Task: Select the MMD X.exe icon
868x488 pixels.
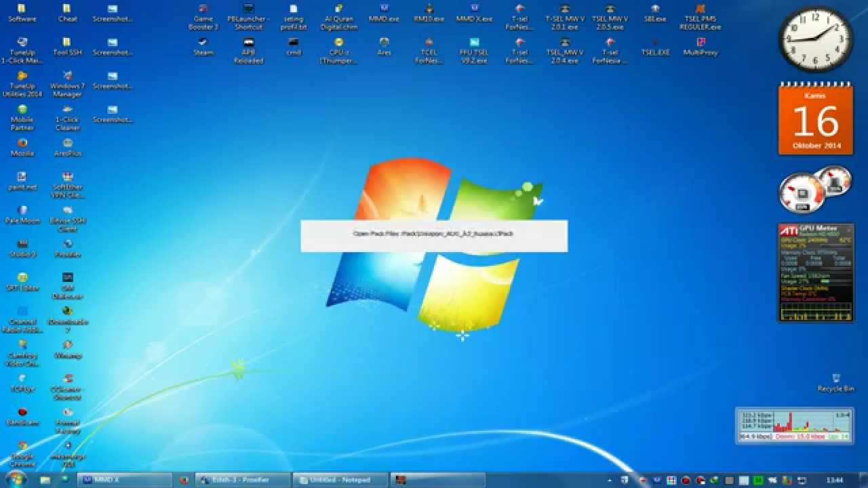Action: [x=474, y=13]
